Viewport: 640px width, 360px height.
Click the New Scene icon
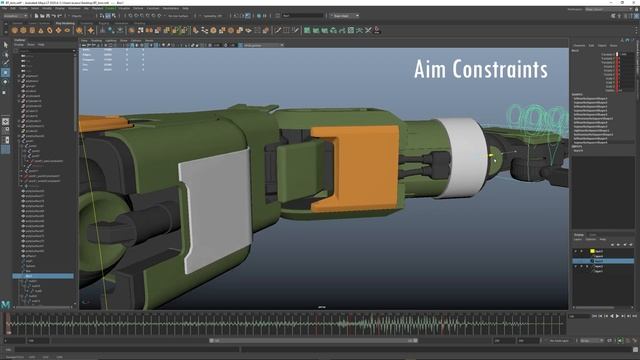[36, 16]
